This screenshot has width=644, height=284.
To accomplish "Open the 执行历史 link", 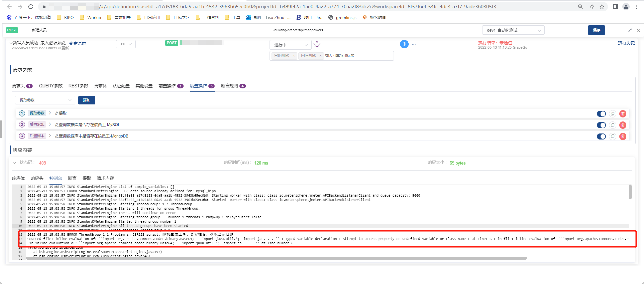I will [x=626, y=43].
